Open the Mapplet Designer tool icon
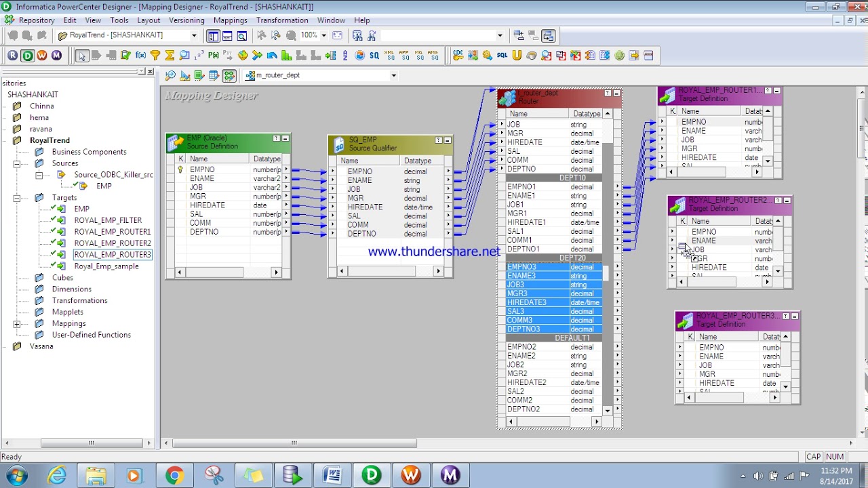868x488 pixels. point(214,75)
